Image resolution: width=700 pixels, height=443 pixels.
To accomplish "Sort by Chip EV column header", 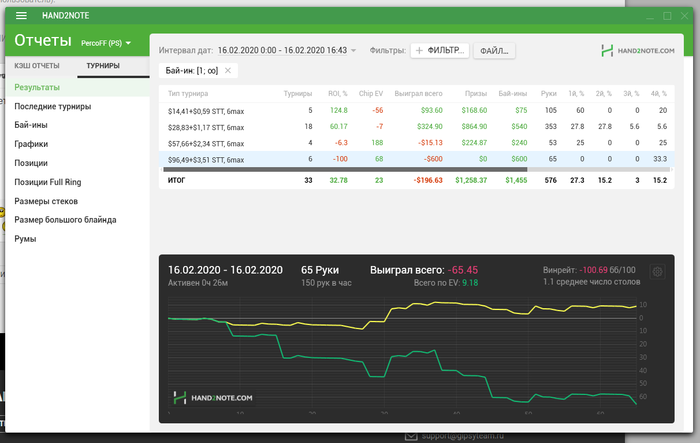I will 371,94.
